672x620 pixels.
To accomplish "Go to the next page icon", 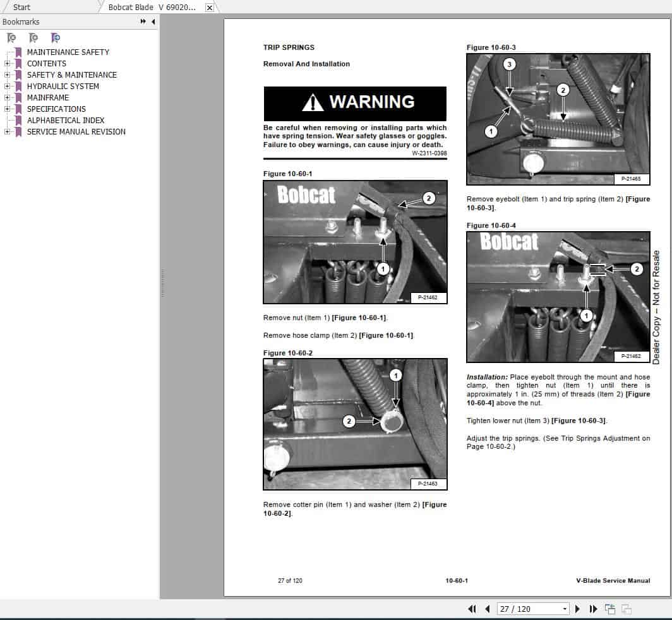I will (577, 609).
